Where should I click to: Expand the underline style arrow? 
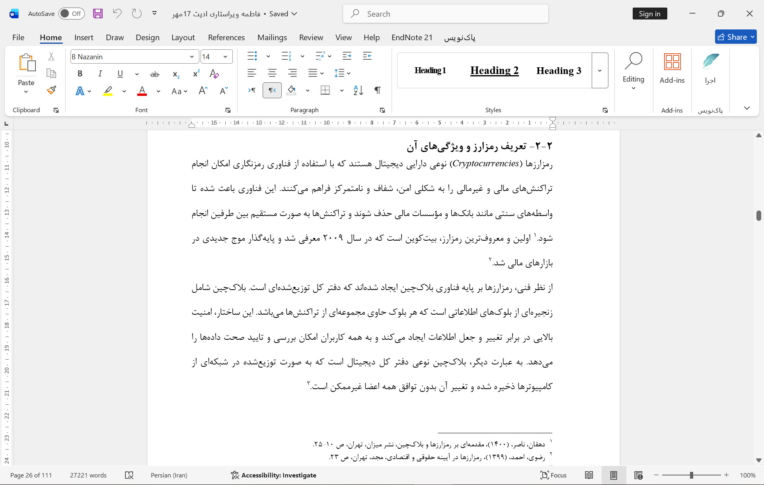pos(137,74)
